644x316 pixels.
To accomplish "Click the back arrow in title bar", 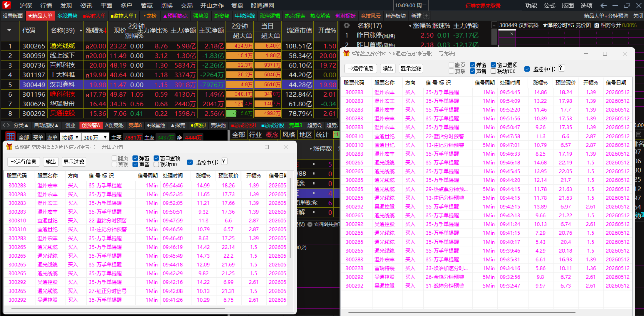I will (603, 5).
